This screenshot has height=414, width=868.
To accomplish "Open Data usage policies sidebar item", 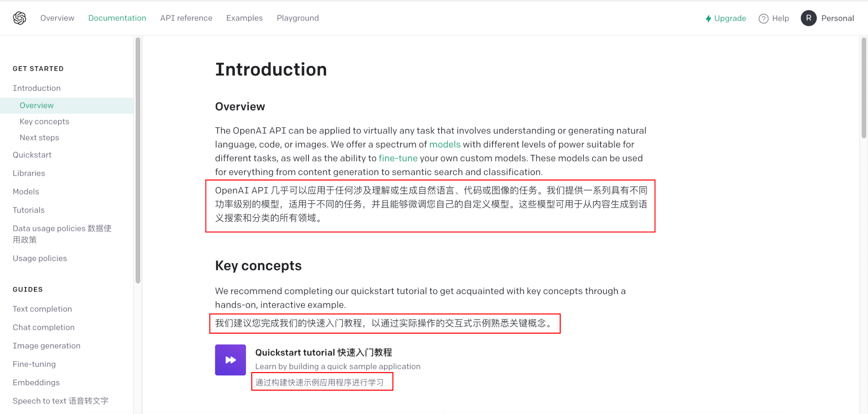I will pyautogui.click(x=62, y=234).
